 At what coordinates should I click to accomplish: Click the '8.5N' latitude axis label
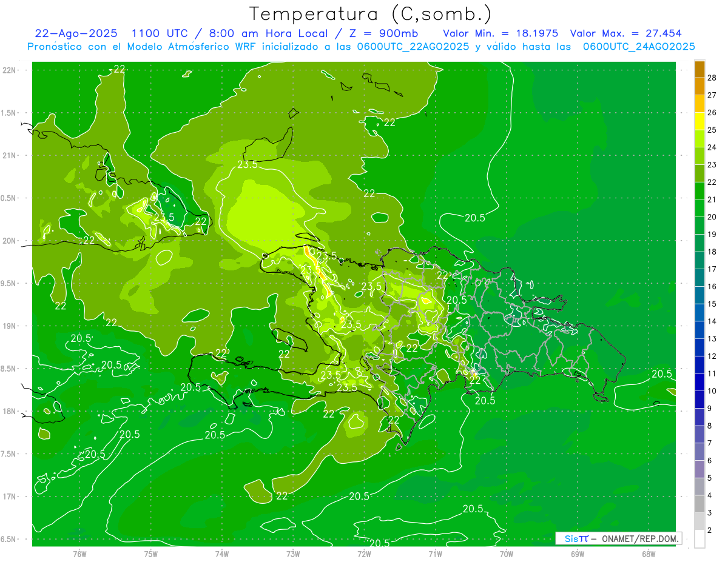[x=9, y=369]
